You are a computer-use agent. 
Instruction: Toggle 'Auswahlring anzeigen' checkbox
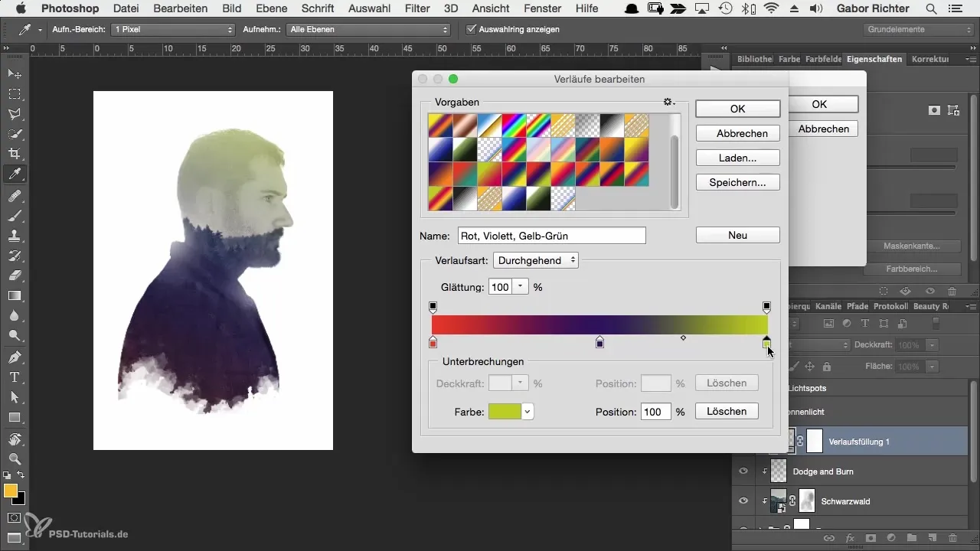click(471, 29)
